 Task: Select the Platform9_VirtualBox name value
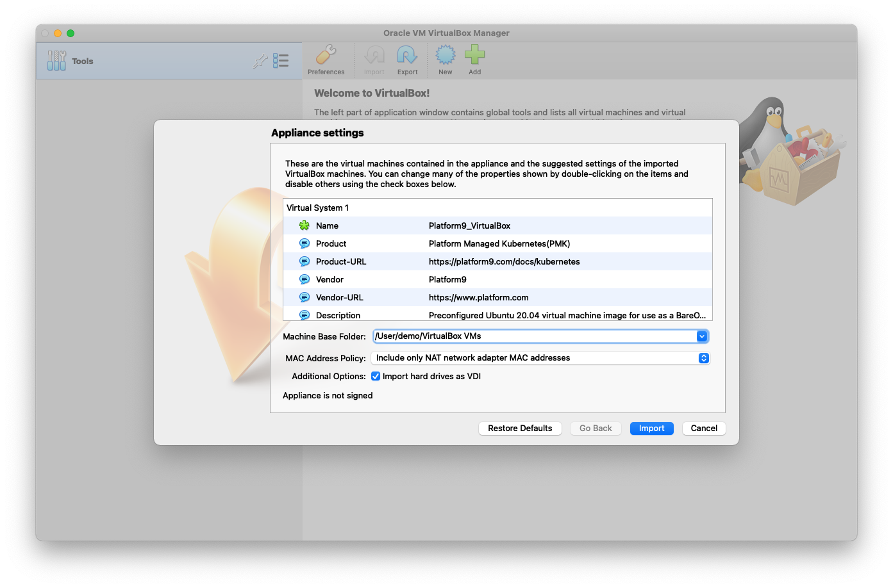tap(469, 225)
